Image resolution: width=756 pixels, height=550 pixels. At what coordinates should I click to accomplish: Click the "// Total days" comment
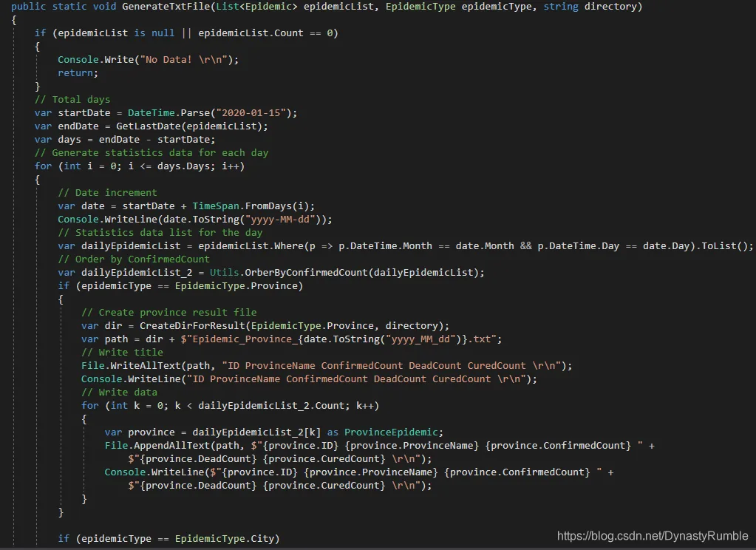coord(72,99)
